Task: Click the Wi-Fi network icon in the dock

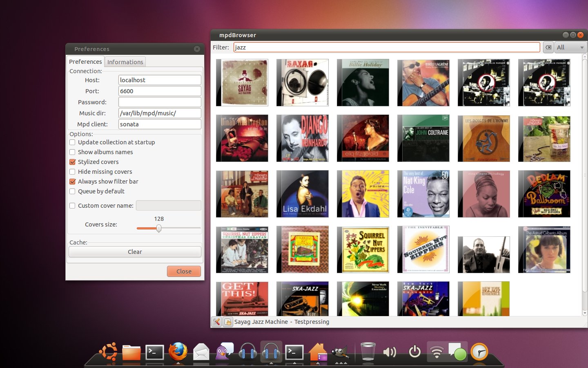Action: (437, 352)
